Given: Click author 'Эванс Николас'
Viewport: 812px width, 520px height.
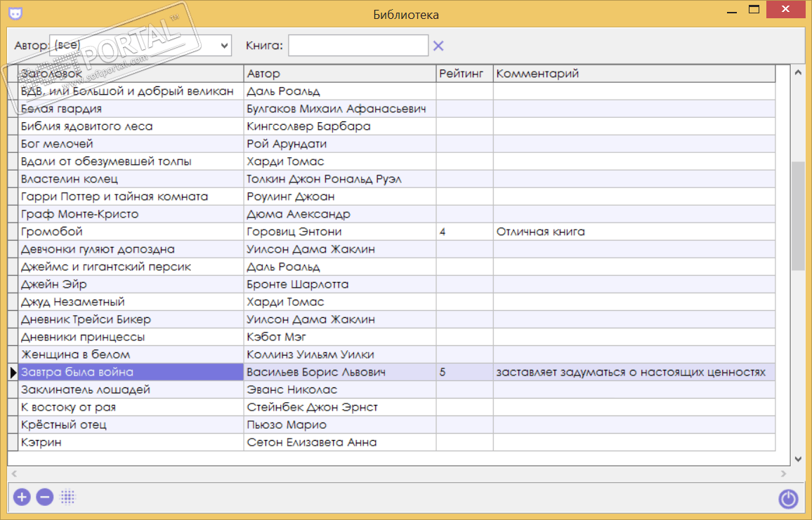Looking at the screenshot, I should (340, 390).
